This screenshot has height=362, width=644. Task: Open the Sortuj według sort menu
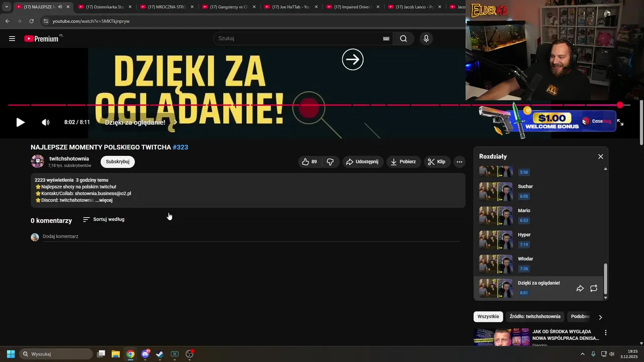(104, 220)
